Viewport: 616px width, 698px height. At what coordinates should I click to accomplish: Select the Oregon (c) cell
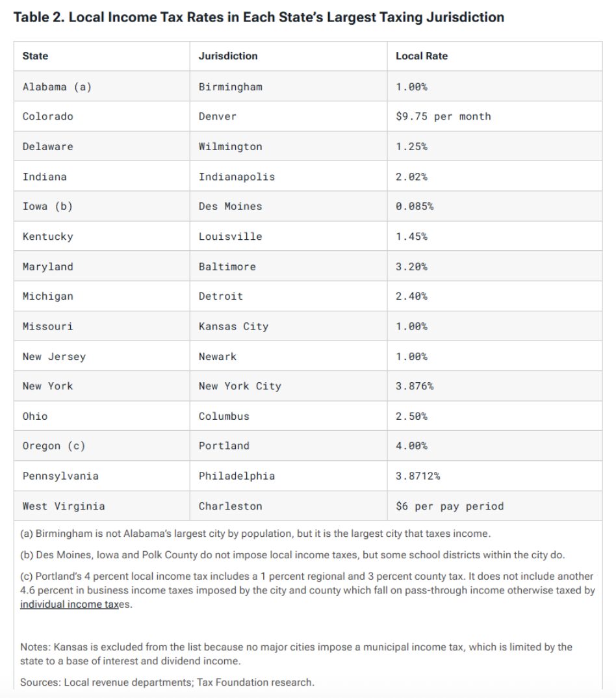pos(102,446)
